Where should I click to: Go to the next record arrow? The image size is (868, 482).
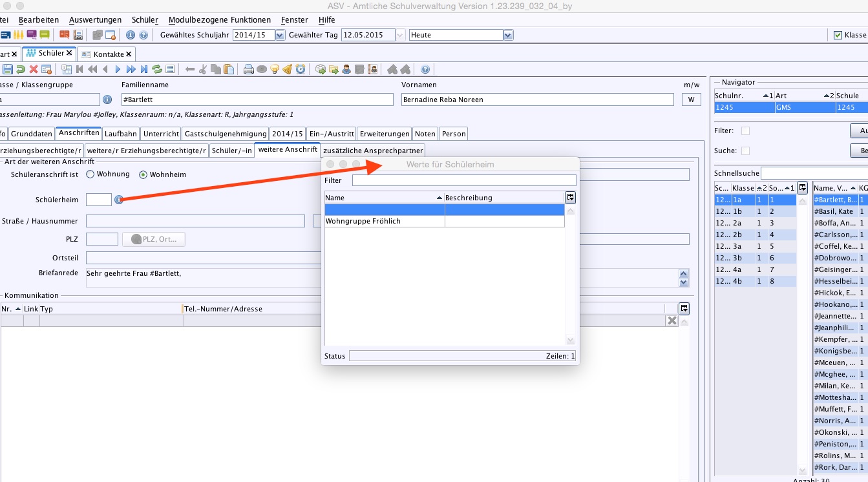tap(118, 69)
